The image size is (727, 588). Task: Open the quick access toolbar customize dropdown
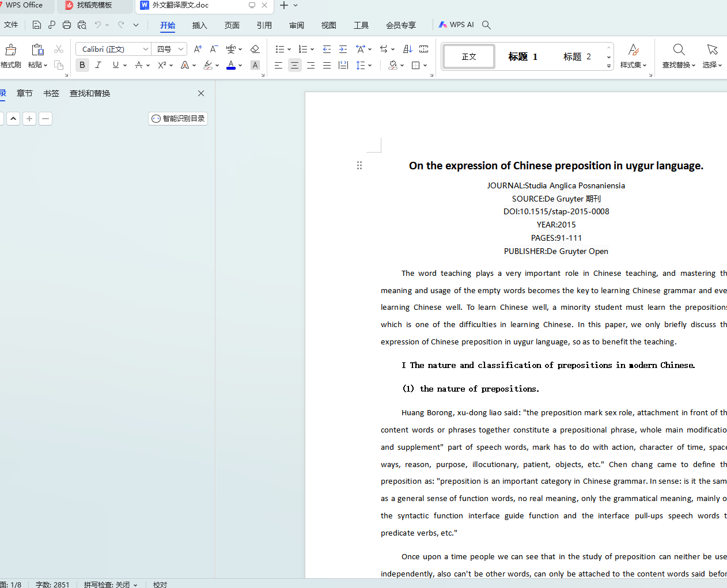[x=136, y=25]
